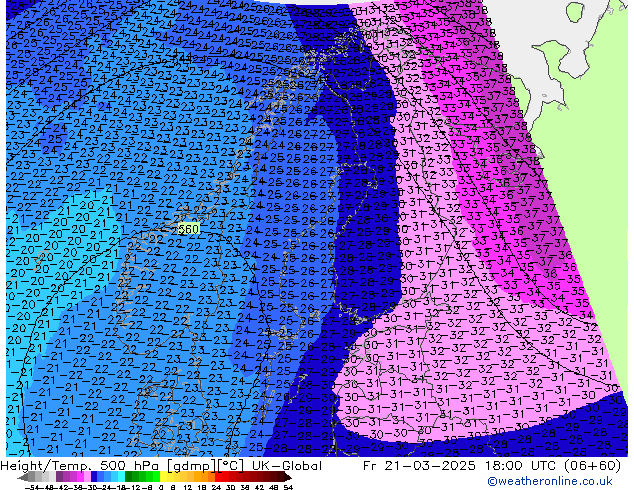The height and width of the screenshot is (490, 634).
Task: Click the 560 geopotential height contour label
Action: (189, 229)
